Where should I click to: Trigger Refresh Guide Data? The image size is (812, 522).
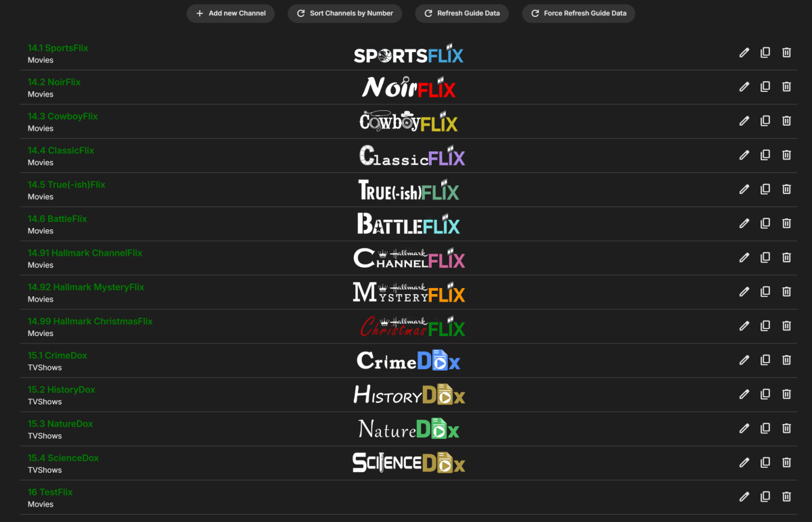[x=461, y=13]
